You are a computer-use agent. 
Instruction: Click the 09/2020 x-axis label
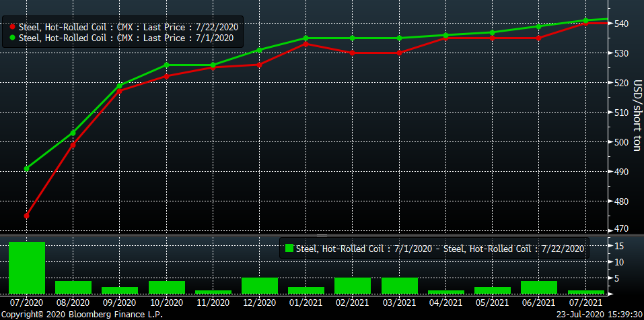pyautogui.click(x=119, y=304)
